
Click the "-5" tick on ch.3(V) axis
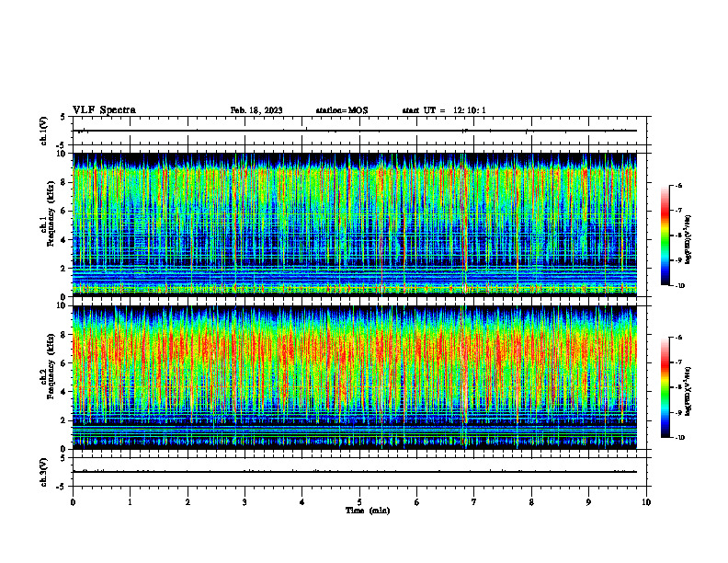coord(61,487)
